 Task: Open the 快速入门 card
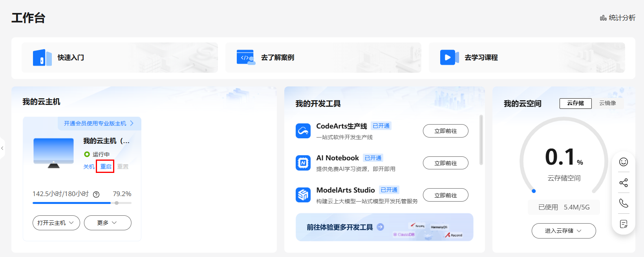[x=120, y=57]
